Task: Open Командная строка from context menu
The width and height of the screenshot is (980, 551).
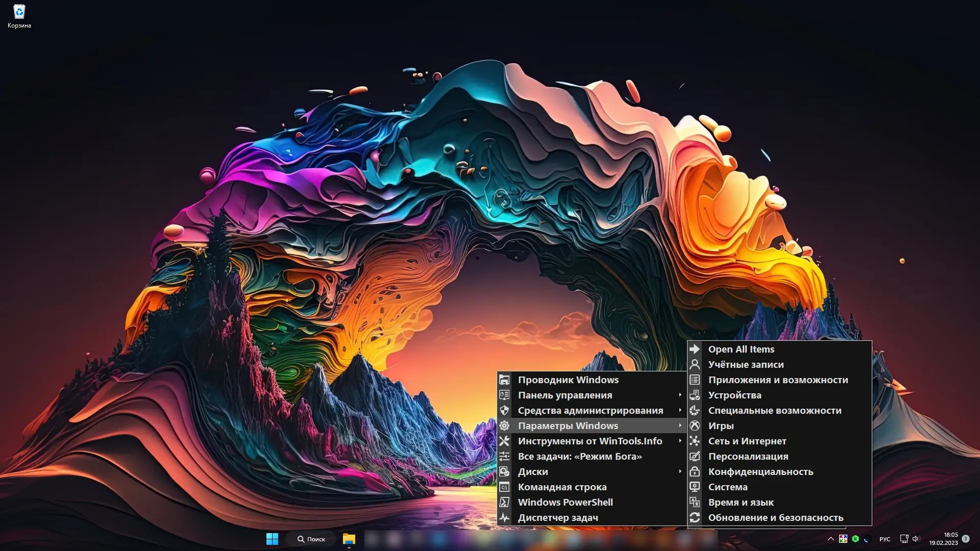Action: pyautogui.click(x=562, y=487)
